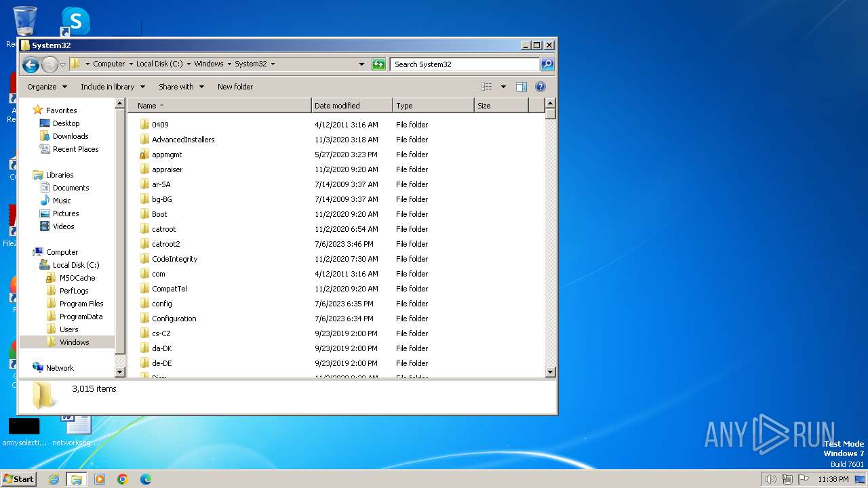
Task: Select the AdvancedInstallers folder
Action: pyautogui.click(x=183, y=140)
